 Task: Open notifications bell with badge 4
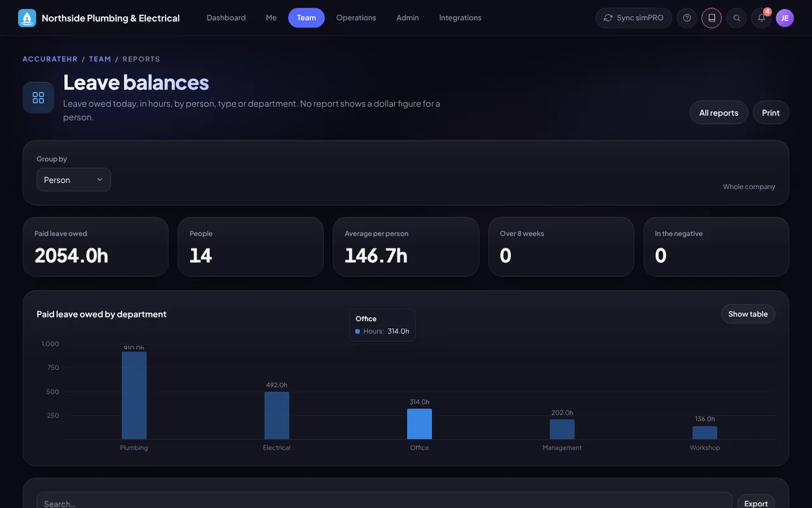(x=761, y=18)
